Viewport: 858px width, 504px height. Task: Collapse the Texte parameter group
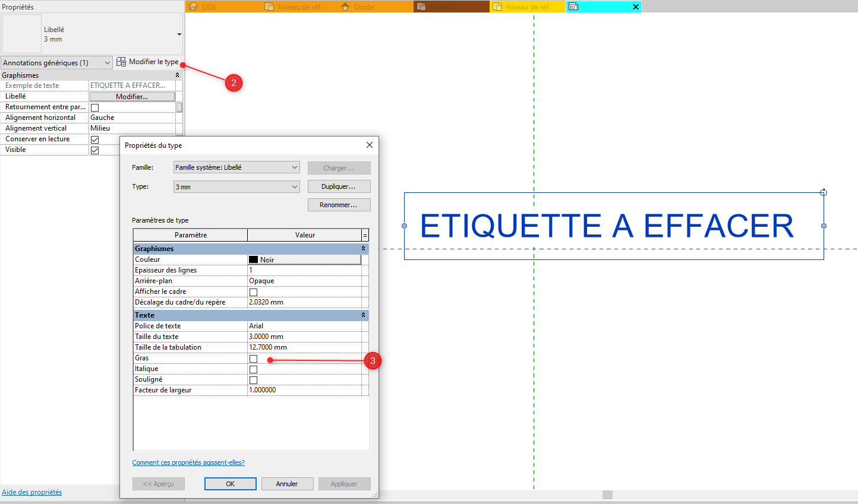tap(363, 315)
